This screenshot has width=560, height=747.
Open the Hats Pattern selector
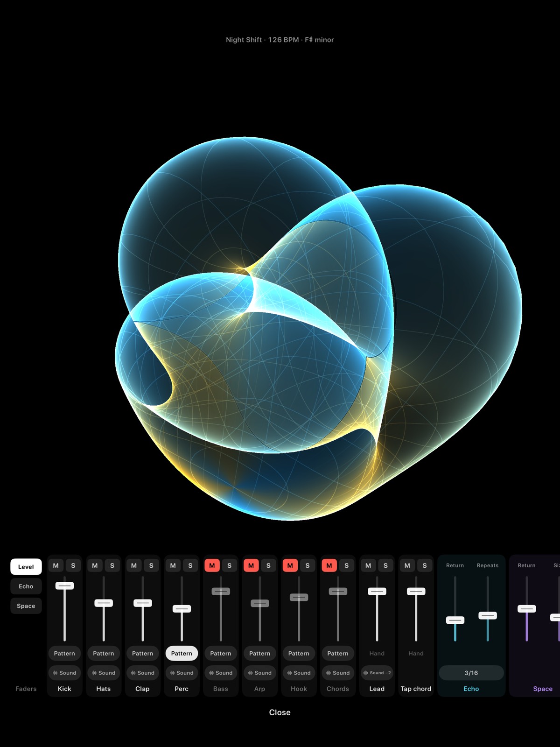[104, 653]
